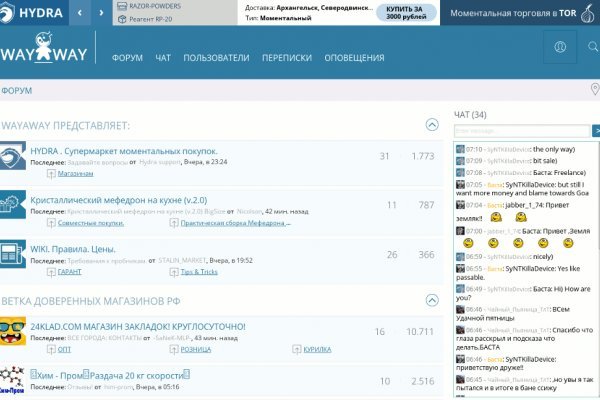Click the location pin icon by breadcrumb
This screenshot has width=600, height=400.
pos(595,91)
